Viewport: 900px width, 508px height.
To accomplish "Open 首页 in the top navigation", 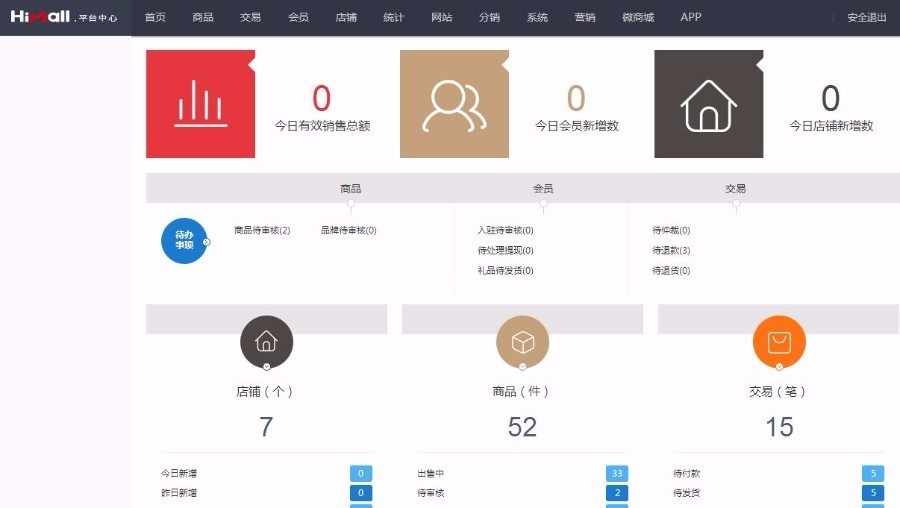I will click(155, 17).
